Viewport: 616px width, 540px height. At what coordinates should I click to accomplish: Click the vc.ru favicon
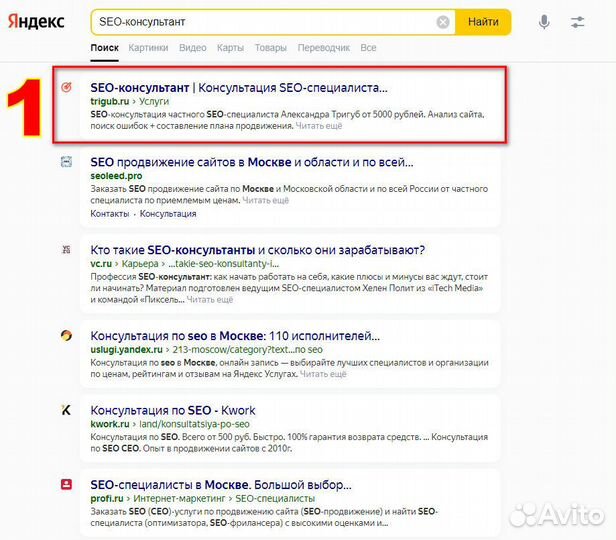point(66,249)
